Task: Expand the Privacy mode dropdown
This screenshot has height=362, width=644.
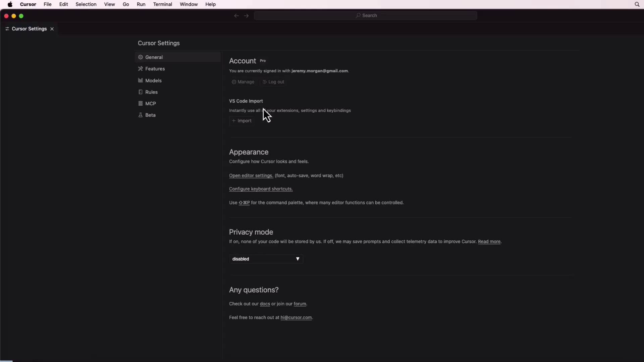Action: click(x=266, y=259)
